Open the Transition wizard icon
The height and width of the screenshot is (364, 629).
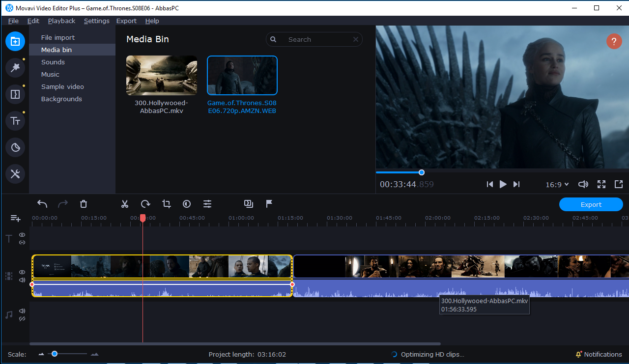point(249,204)
